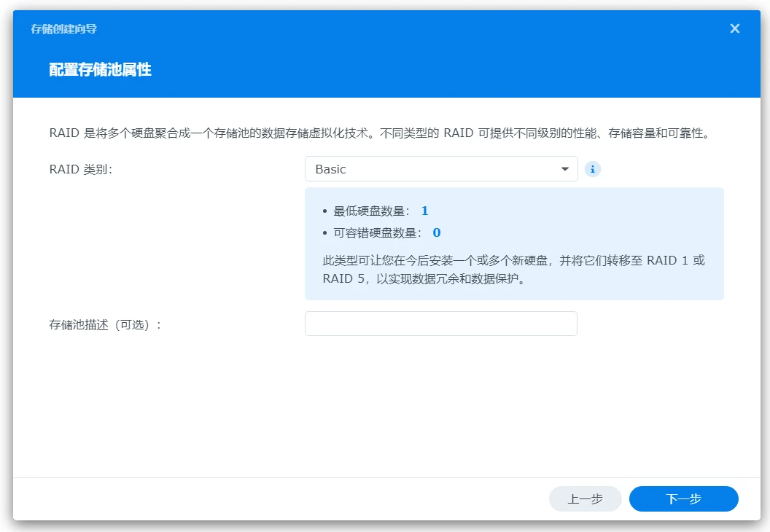This screenshot has height=532, width=770.
Task: Click the minimum disk count value 1
Action: pyautogui.click(x=424, y=211)
